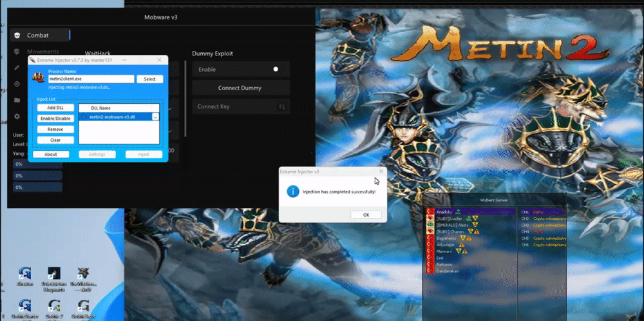Screen dimensions: 644x321
Task: Click the shield icon beside Movements
Action: 17,52
